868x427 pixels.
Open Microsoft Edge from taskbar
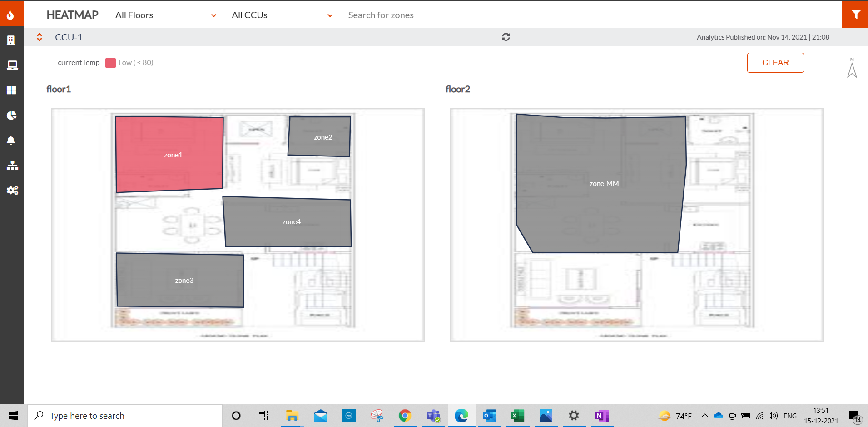click(461, 416)
